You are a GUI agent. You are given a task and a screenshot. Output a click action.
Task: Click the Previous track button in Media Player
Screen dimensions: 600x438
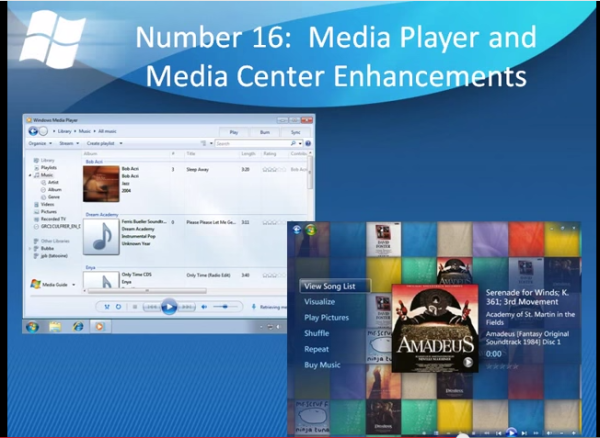152,307
